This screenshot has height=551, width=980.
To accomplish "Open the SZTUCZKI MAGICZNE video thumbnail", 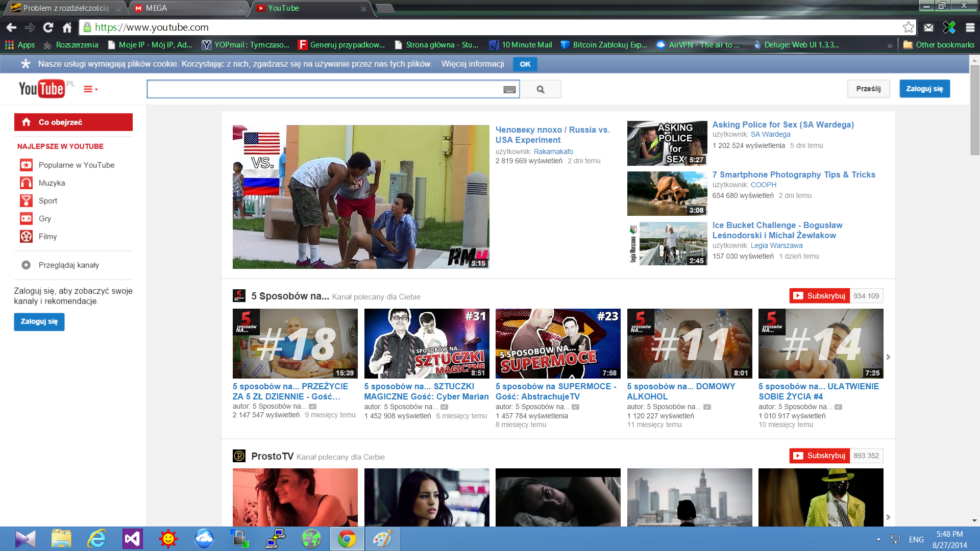I will pos(427,343).
